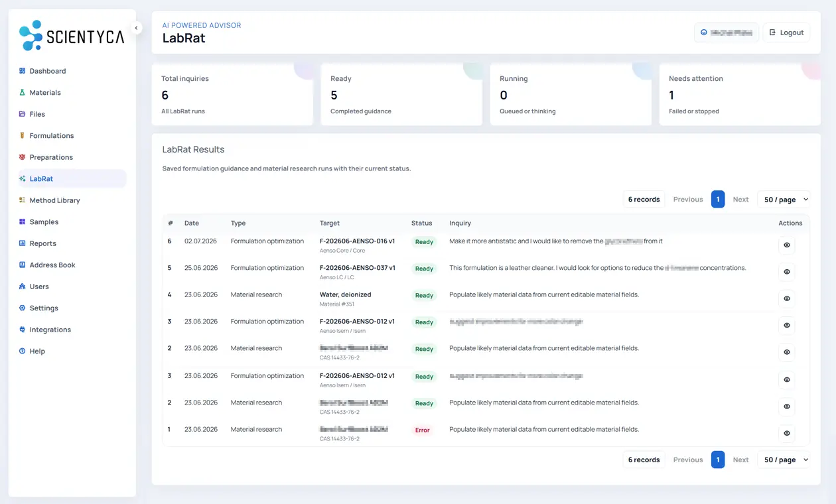Click the Total inquiries card
The height and width of the screenshot is (504, 836).
[x=232, y=94]
